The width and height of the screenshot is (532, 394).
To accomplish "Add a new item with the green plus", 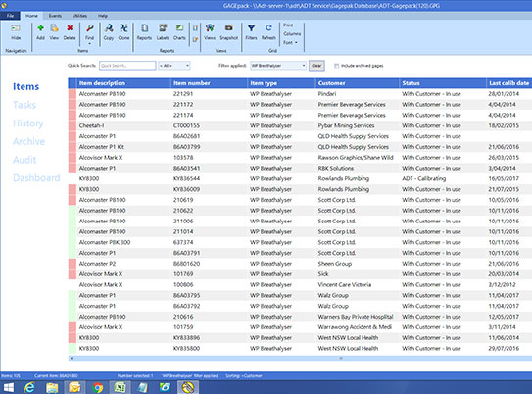I will [40, 32].
